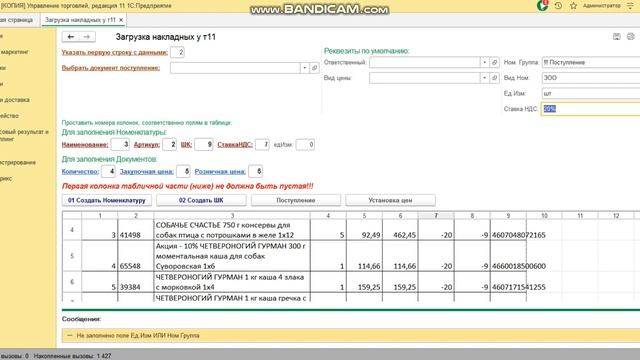Click the print icon at form top right
Screen dimensions: 640x360
pyautogui.click(x=631, y=37)
